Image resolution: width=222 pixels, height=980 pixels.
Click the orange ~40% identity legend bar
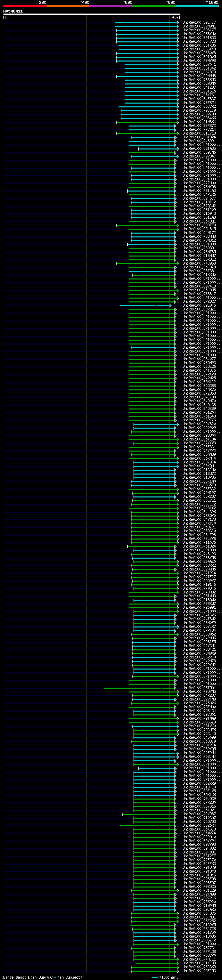(68, 6)
